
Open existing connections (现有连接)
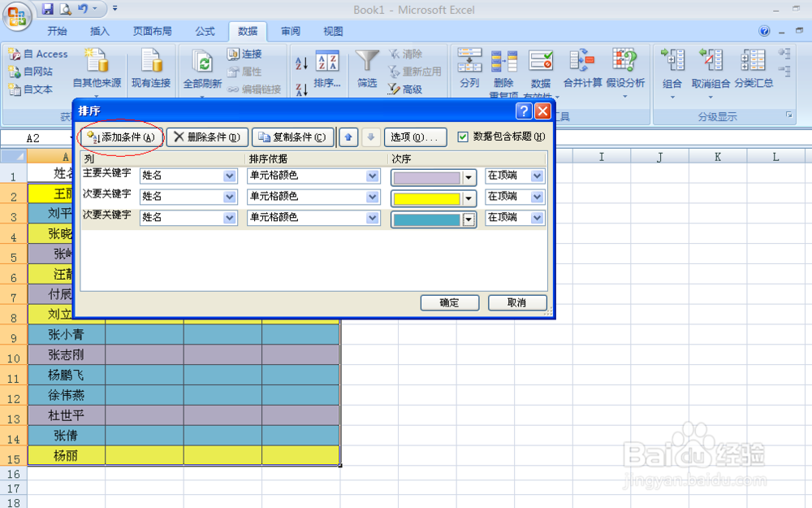click(x=151, y=68)
